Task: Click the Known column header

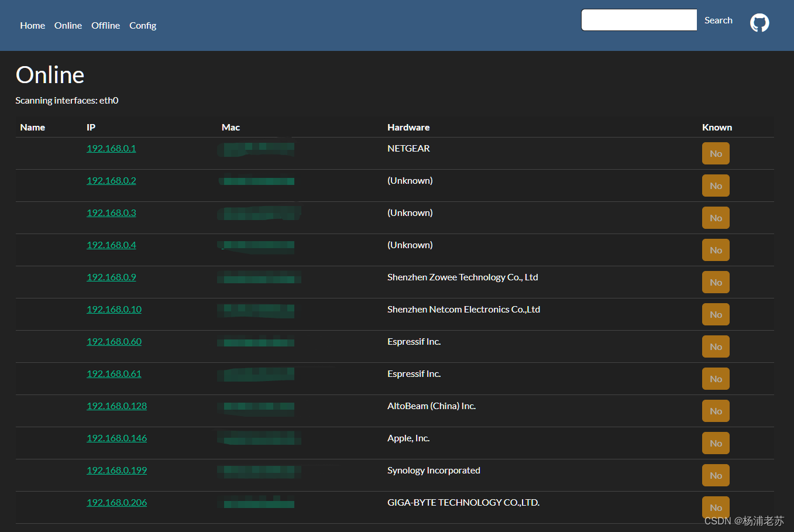Action: 717,127
